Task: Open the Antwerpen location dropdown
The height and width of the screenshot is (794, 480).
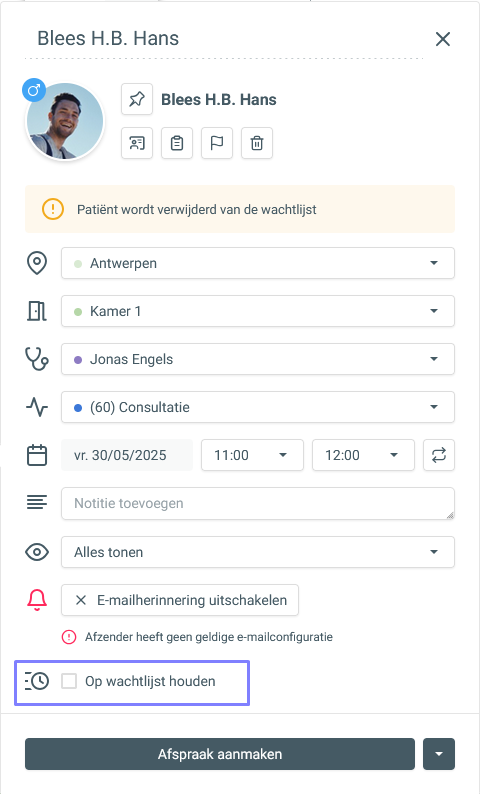Action: pyautogui.click(x=258, y=263)
